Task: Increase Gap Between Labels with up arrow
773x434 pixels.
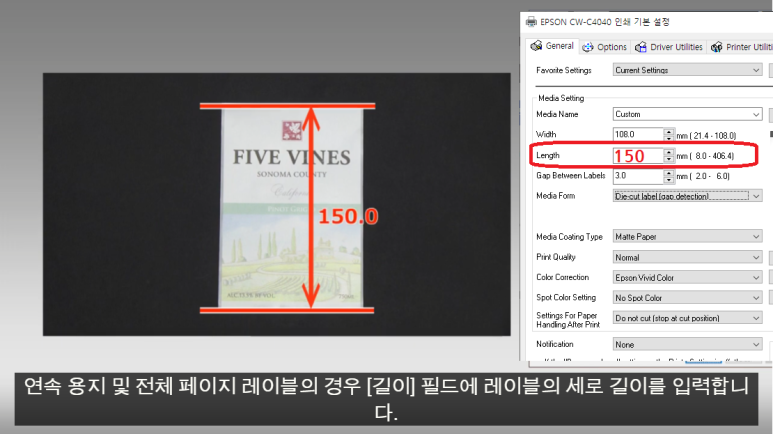Action: 668,173
